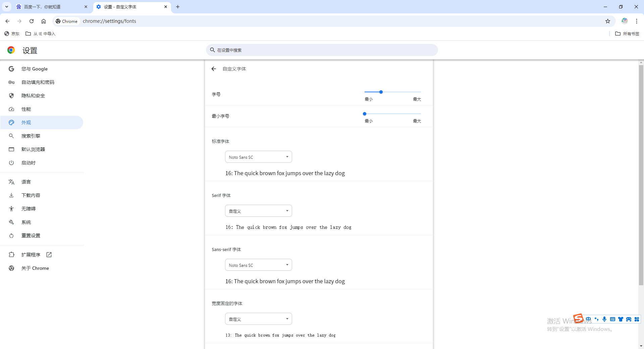Switch to the 设置 - 自定义字体 tab
Viewport: 644px width, 349px height.
132,7
